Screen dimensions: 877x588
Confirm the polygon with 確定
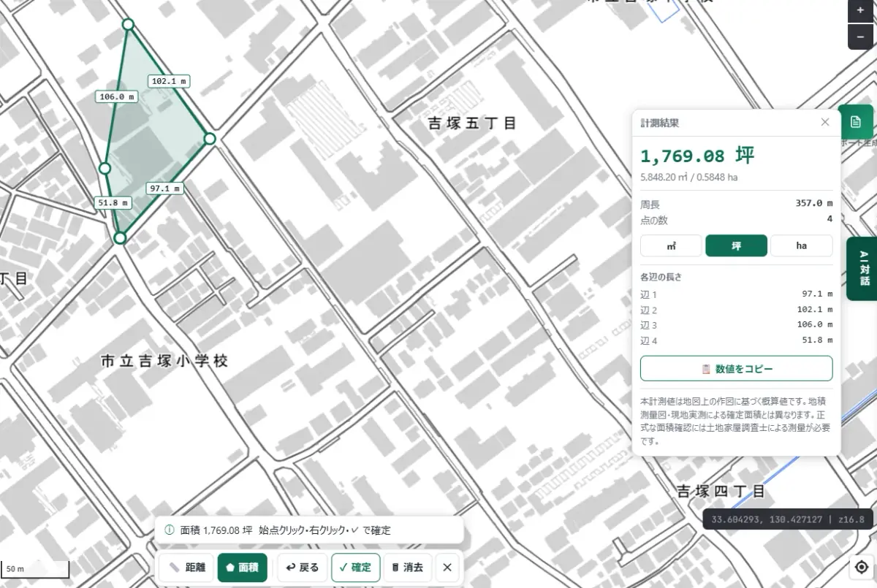[356, 568]
